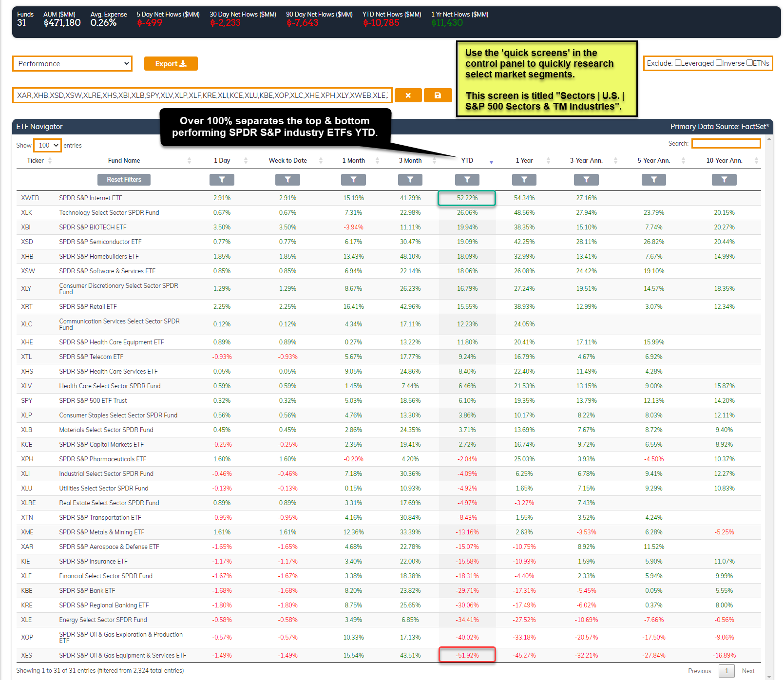Viewport: 784px width, 680px height.
Task: Focus the table Search box
Action: (x=726, y=143)
